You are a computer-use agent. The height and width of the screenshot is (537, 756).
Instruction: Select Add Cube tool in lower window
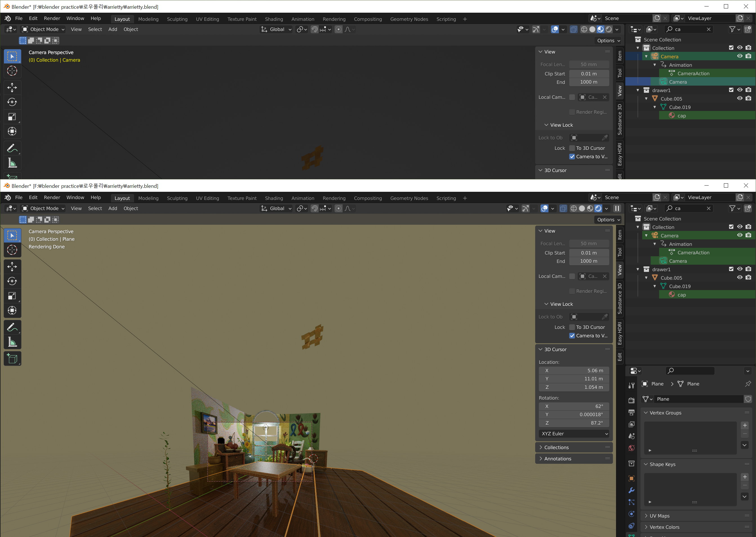click(x=12, y=358)
